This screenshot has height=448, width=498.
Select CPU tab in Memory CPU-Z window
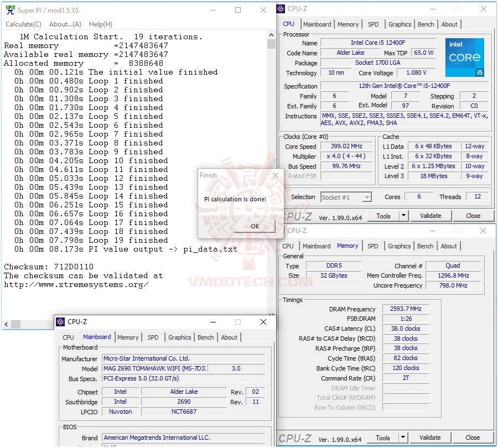click(x=288, y=246)
